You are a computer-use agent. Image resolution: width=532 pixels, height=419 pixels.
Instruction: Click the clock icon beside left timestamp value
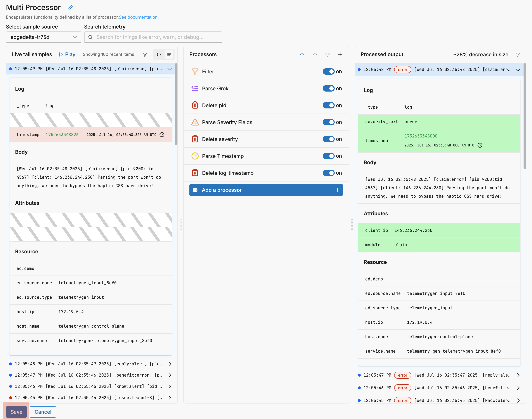(162, 135)
